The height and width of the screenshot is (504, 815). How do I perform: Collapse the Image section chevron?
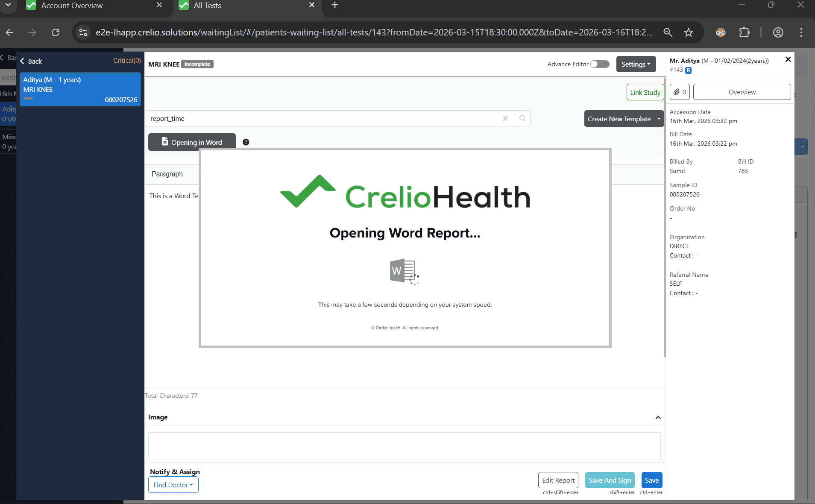[658, 417]
